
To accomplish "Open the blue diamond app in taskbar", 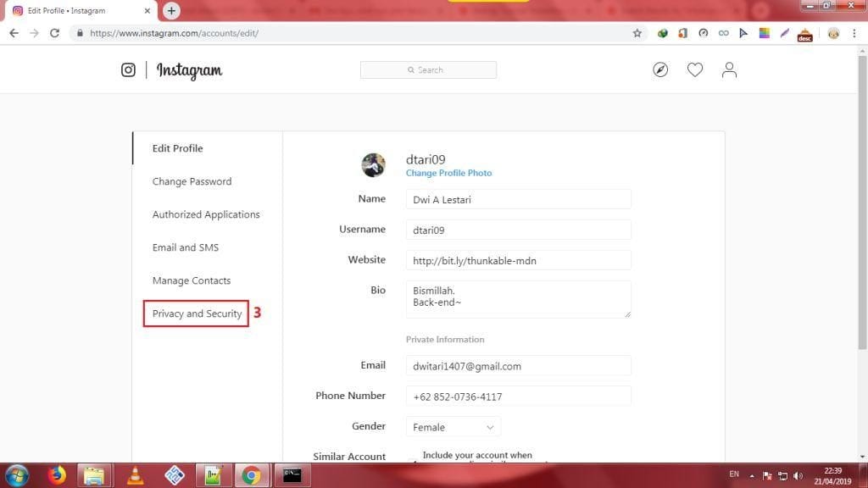I will pos(175,476).
